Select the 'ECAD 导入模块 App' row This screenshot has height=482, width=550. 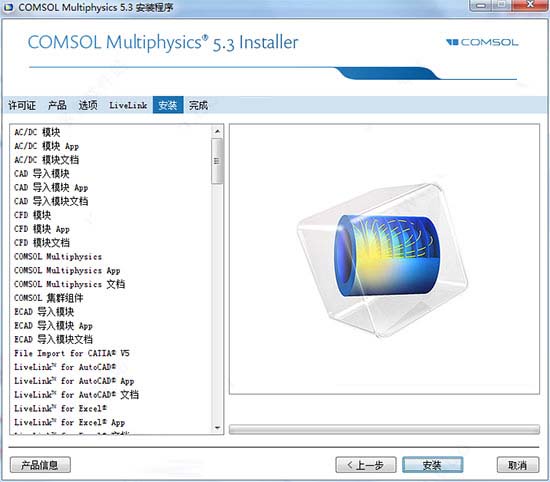point(111,326)
